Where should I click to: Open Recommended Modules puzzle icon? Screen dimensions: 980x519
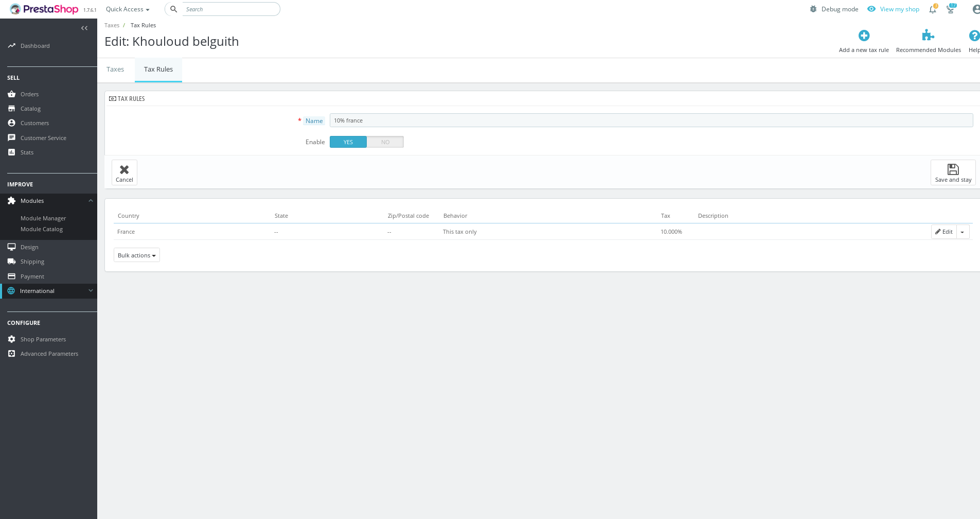point(928,36)
